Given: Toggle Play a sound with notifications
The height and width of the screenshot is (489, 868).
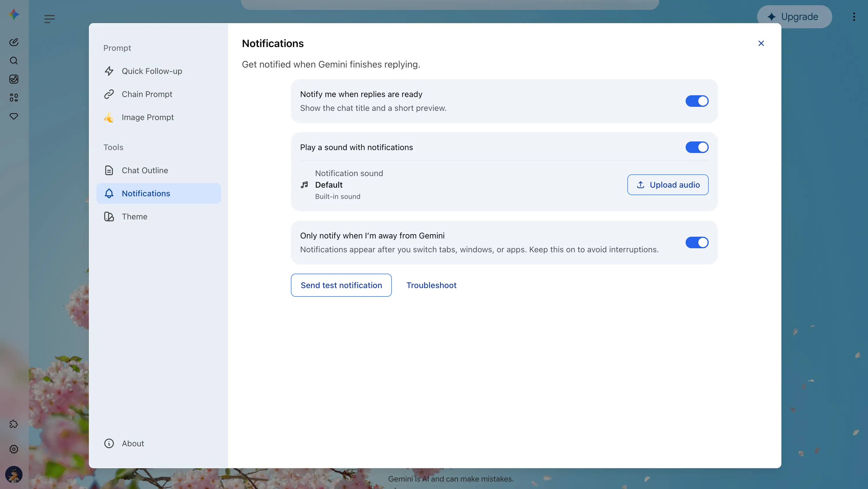Looking at the screenshot, I should [x=697, y=147].
